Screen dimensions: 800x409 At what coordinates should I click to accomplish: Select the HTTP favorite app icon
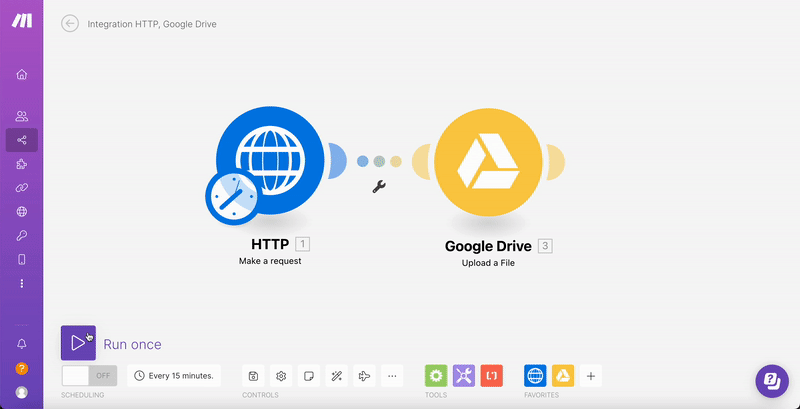pos(535,376)
